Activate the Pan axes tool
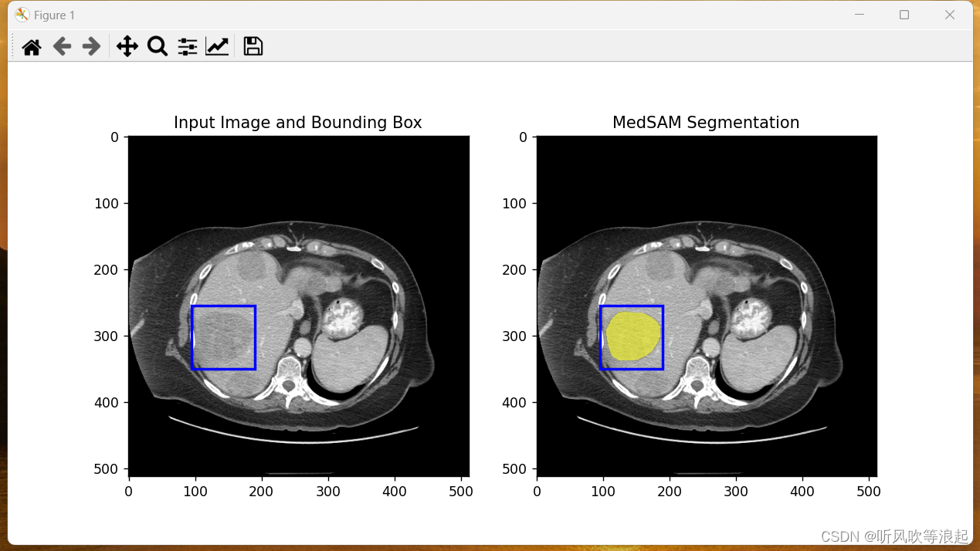 (127, 47)
